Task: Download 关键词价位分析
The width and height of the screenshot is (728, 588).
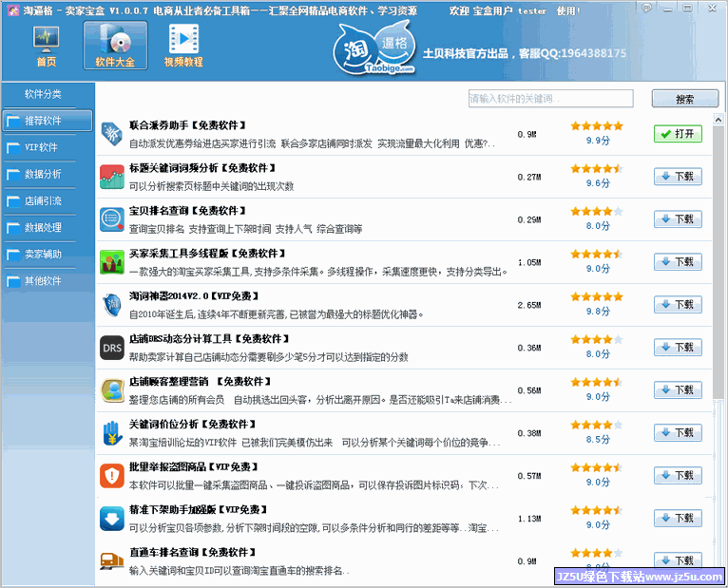Action: click(x=678, y=432)
